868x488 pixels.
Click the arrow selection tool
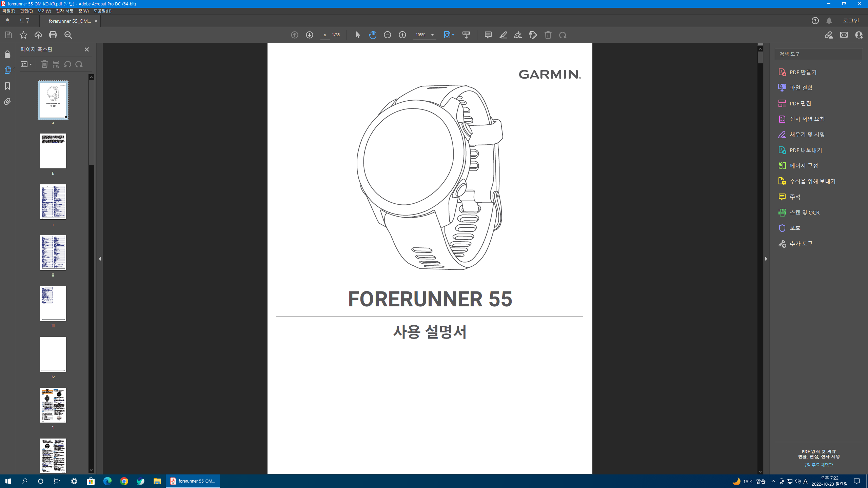(358, 35)
